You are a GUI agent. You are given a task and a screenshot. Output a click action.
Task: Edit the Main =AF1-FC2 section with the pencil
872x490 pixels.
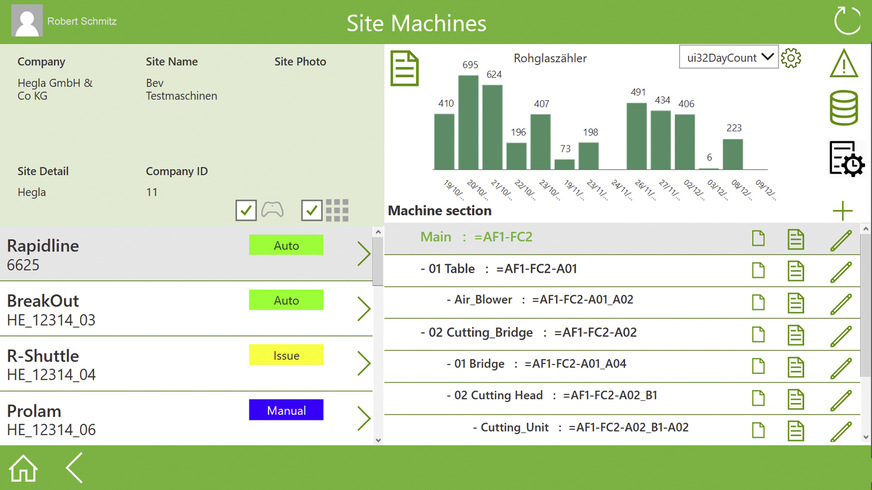[x=841, y=238]
